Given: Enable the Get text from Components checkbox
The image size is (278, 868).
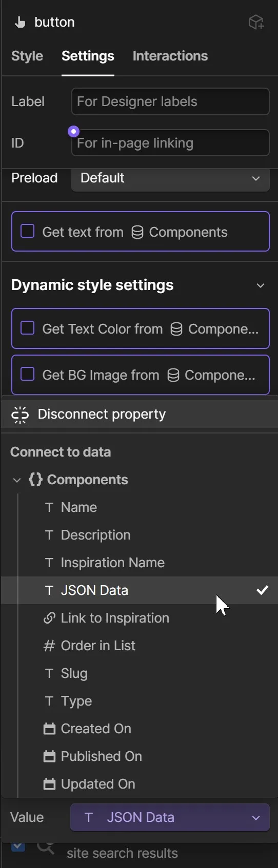Looking at the screenshot, I should click(27, 232).
